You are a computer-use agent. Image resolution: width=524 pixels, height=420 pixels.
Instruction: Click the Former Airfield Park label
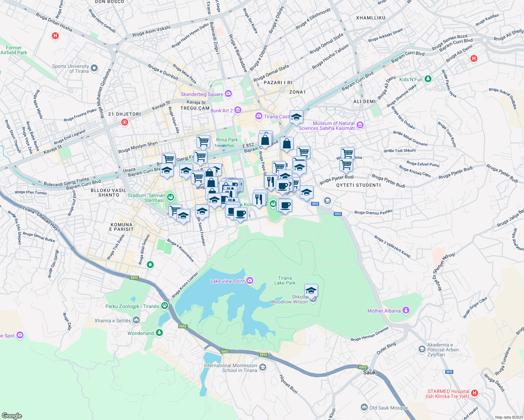14,50
